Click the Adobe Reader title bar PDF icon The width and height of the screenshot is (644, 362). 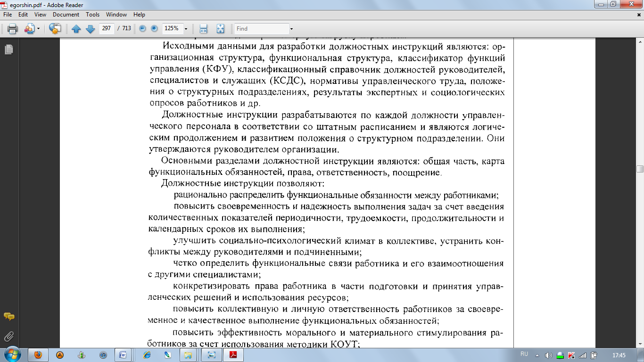coord(5,4)
